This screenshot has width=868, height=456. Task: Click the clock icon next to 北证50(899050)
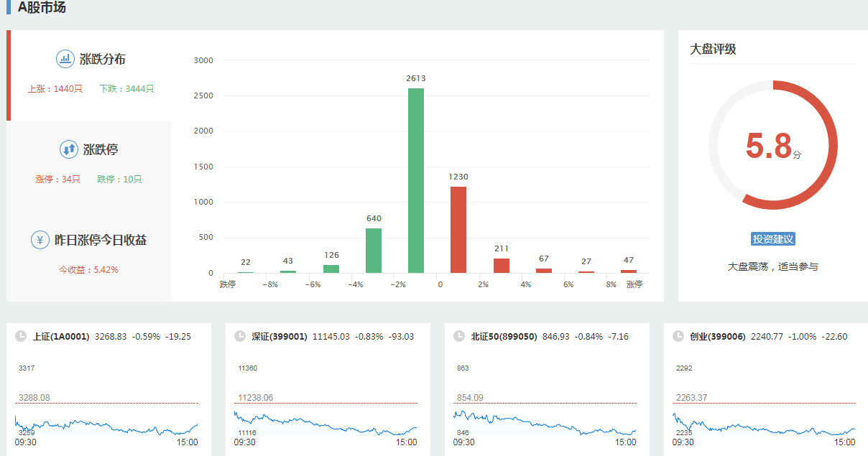[459, 336]
